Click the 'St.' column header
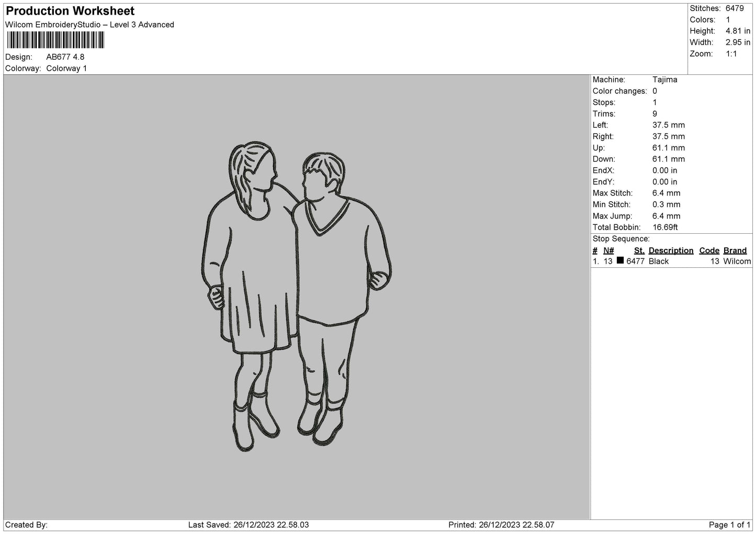The image size is (756, 534). (x=639, y=251)
